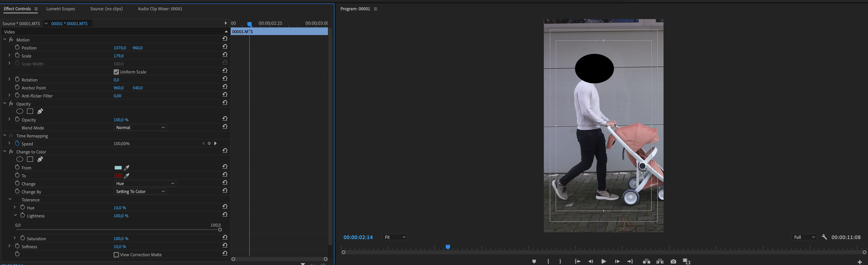The width and height of the screenshot is (868, 265).
Task: Pick From color with eyedropper
Action: [127, 168]
